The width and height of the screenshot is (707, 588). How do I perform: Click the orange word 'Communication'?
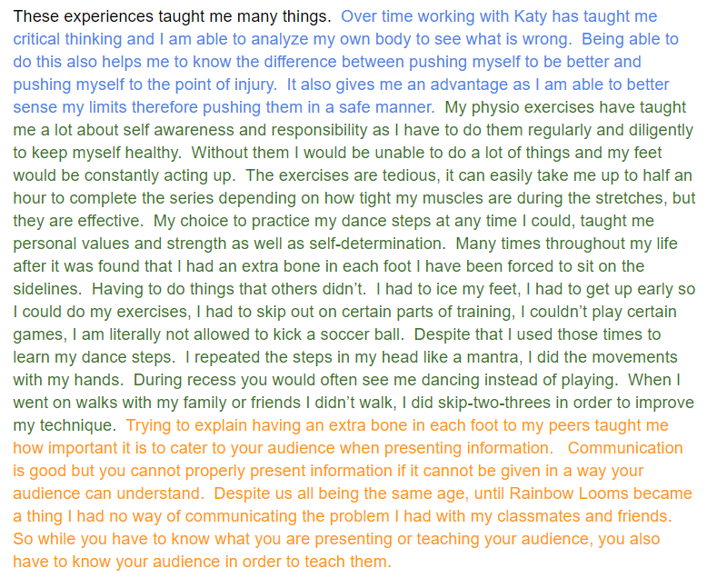625,448
